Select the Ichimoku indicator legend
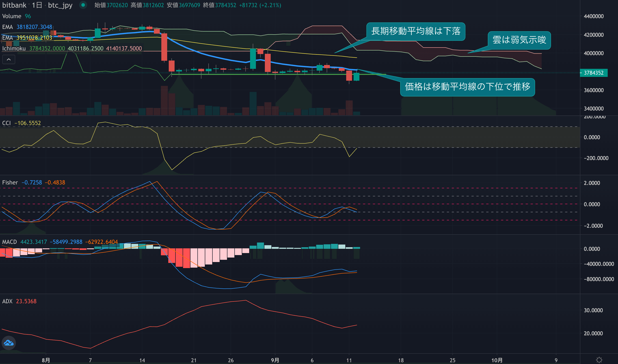Image resolution: width=618 pixels, height=364 pixels. click(x=14, y=49)
